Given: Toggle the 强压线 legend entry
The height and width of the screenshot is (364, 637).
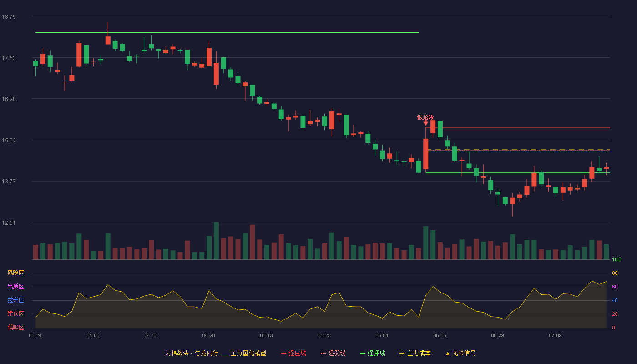Looking at the screenshot, I should tap(293, 353).
